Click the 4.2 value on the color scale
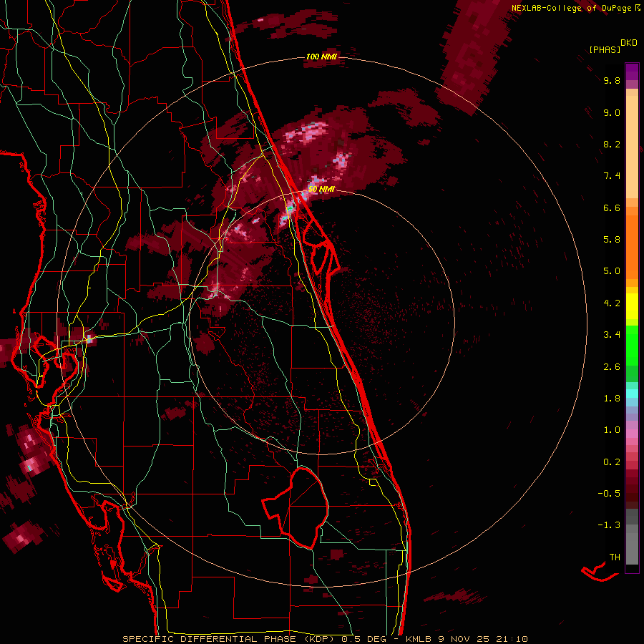Screen dimensions: 644x644 tap(612, 303)
